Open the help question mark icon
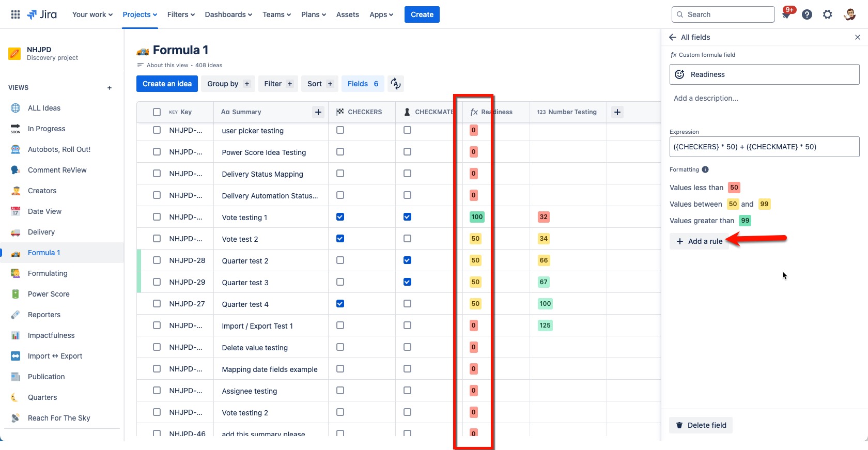Screen dimensions: 868x450 pos(807,14)
